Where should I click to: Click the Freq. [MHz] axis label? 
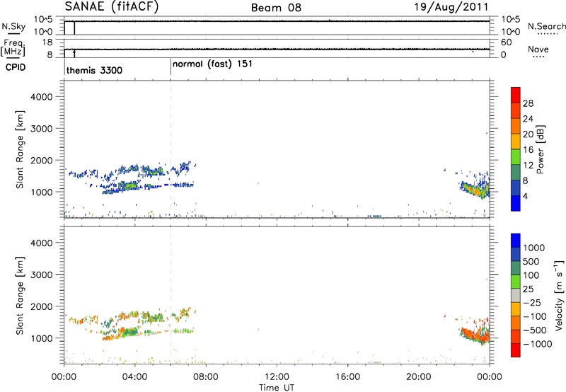[13, 48]
